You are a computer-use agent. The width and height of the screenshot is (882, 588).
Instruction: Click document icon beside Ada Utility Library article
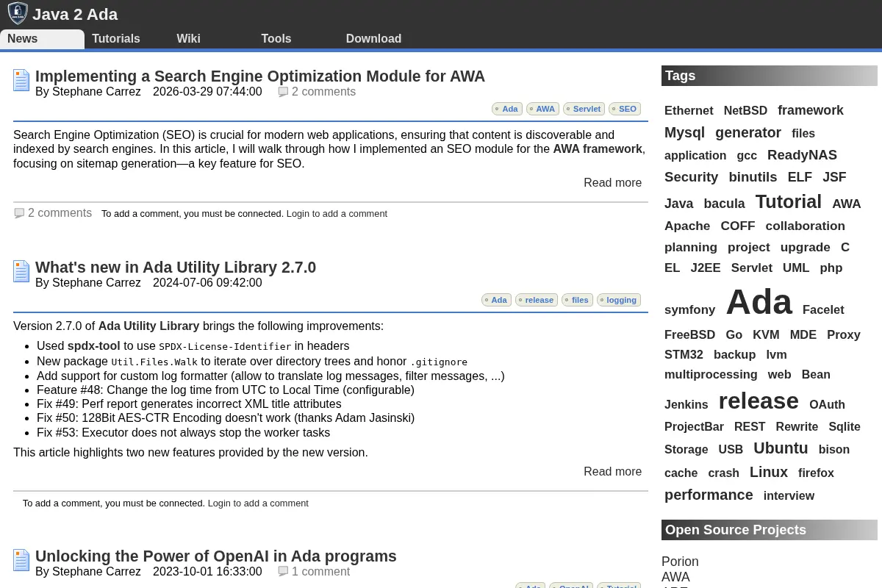pos(21,271)
